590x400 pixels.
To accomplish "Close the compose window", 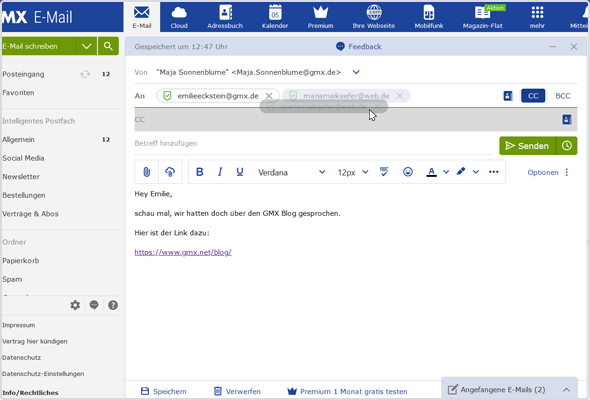I will [574, 47].
